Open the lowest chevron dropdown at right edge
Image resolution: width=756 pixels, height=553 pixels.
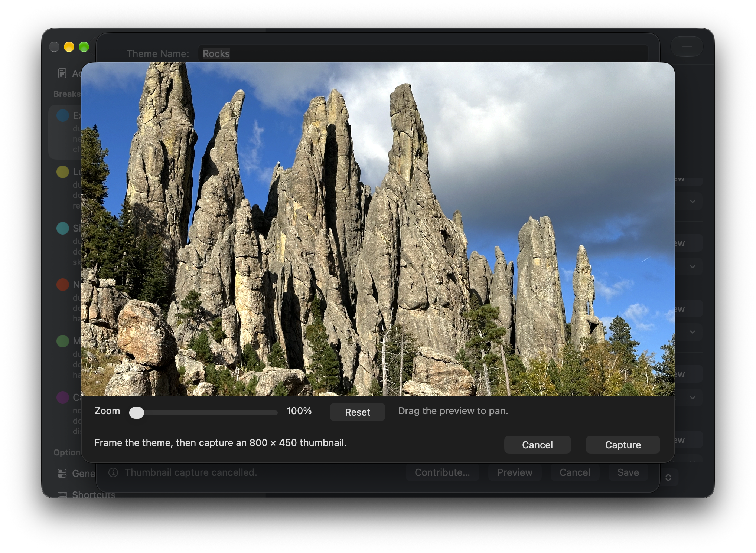(x=693, y=397)
